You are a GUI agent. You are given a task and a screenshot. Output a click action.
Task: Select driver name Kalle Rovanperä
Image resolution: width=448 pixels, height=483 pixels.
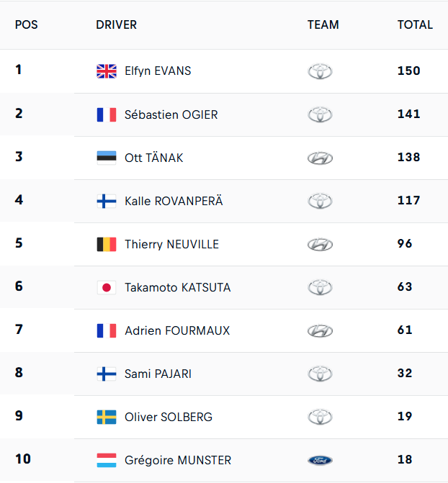pyautogui.click(x=174, y=201)
